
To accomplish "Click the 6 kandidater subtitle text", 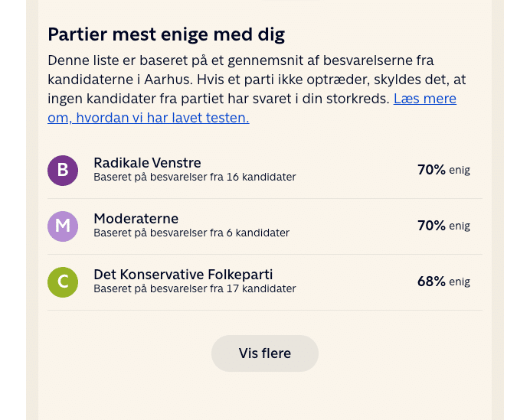I will pyautogui.click(x=191, y=233).
